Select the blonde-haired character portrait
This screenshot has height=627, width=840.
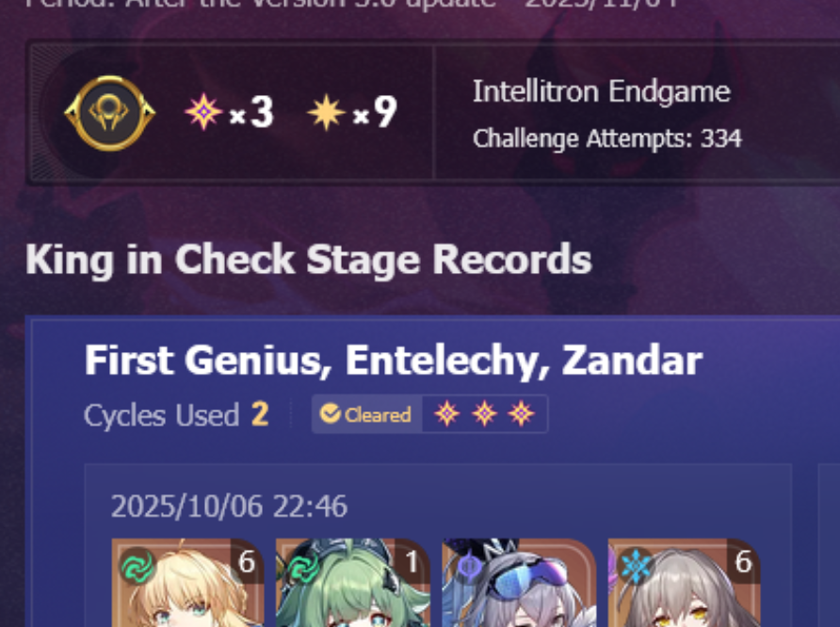point(187,583)
